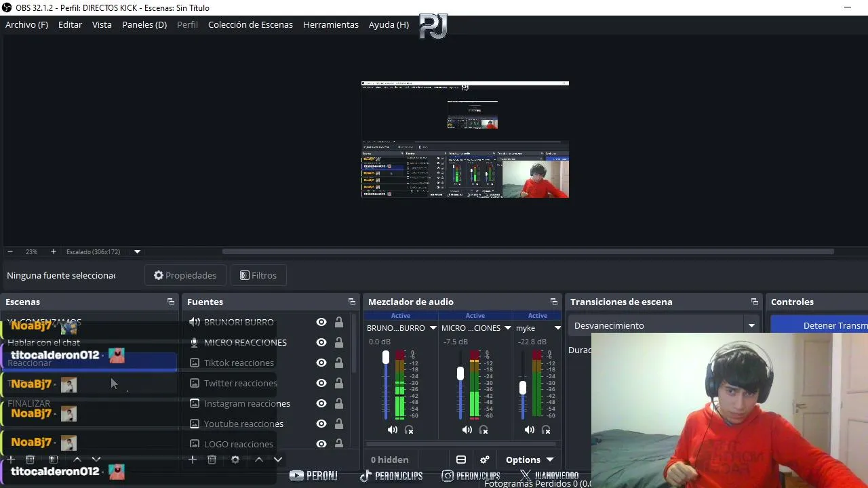
Task: Toggle monitoring headphone icon for BRUNO...BURRO
Action: [409, 430]
